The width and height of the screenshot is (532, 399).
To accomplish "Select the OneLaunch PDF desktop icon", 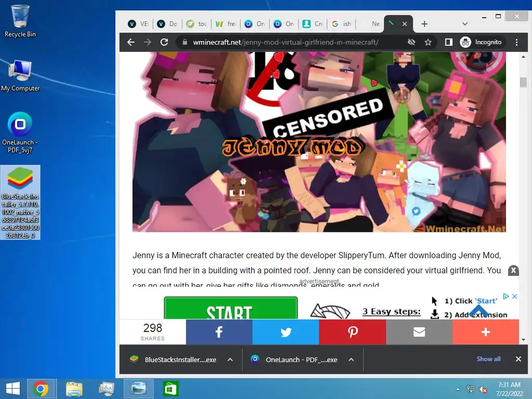I will coord(20,132).
